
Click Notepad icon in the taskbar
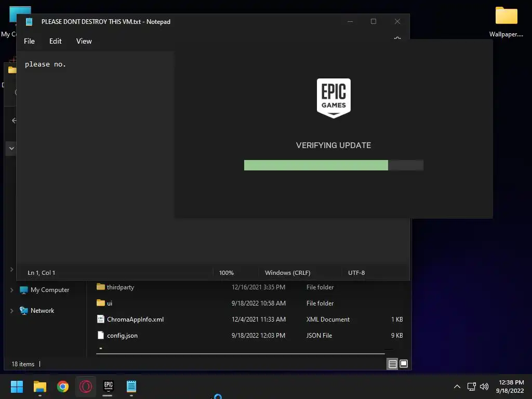[x=131, y=387]
